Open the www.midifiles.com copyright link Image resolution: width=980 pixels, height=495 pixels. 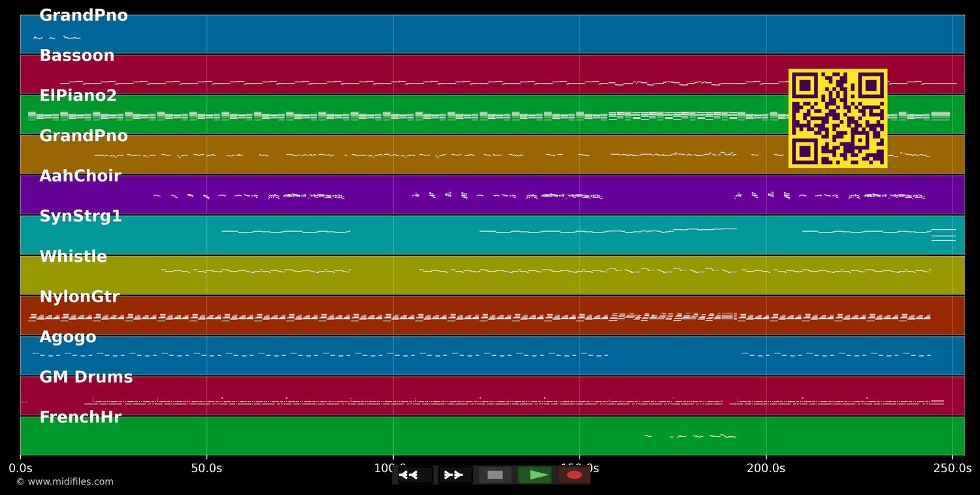pos(65,482)
